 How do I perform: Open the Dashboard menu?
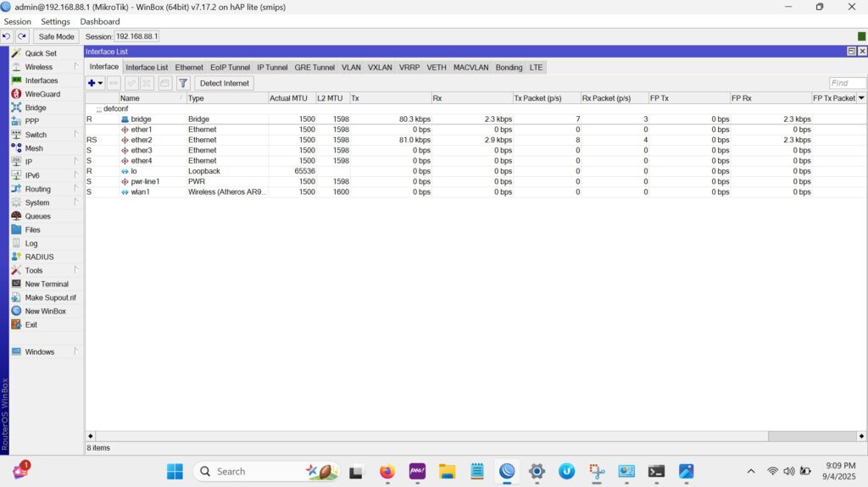tap(100, 21)
